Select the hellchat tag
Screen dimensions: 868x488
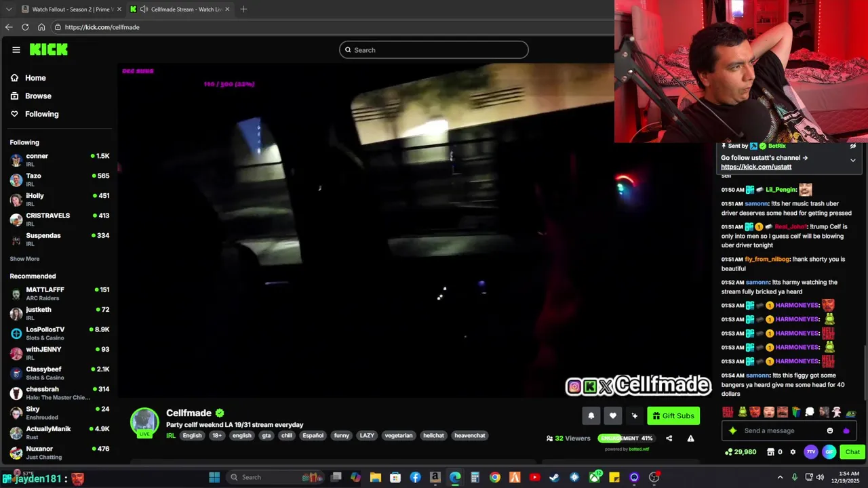tap(433, 435)
